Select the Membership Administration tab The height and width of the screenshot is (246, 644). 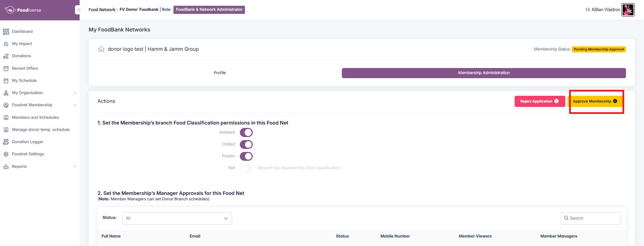[x=484, y=73]
